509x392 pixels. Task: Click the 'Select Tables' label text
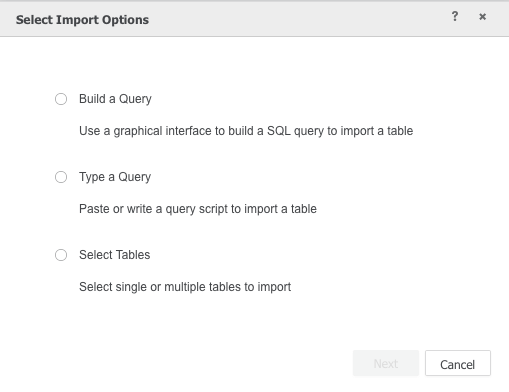point(114,255)
